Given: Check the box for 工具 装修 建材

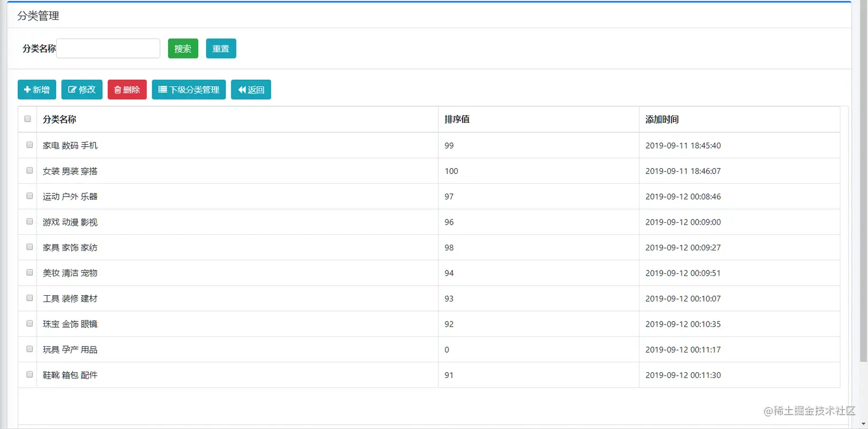Looking at the screenshot, I should (30, 297).
